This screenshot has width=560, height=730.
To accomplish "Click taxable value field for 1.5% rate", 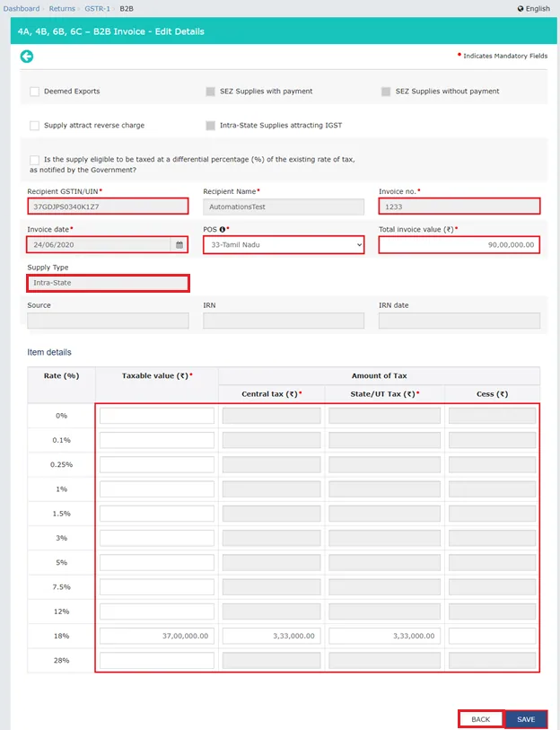I will pyautogui.click(x=157, y=514).
